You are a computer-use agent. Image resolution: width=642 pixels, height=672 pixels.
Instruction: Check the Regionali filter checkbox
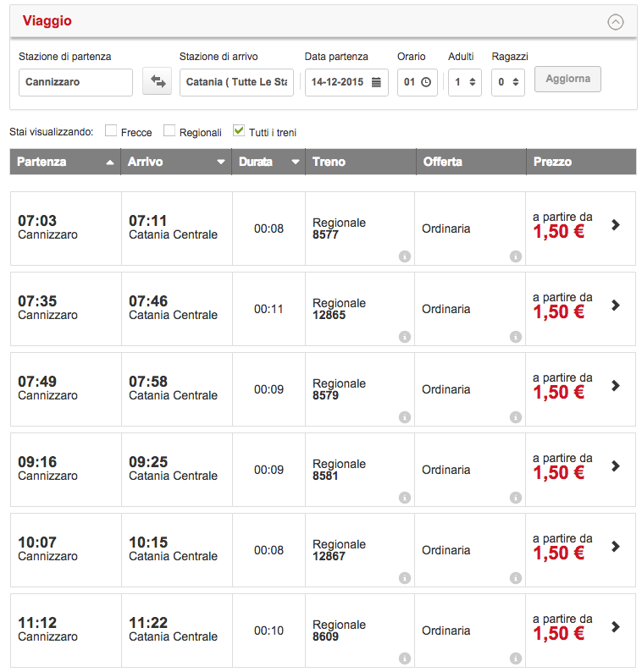(x=169, y=131)
